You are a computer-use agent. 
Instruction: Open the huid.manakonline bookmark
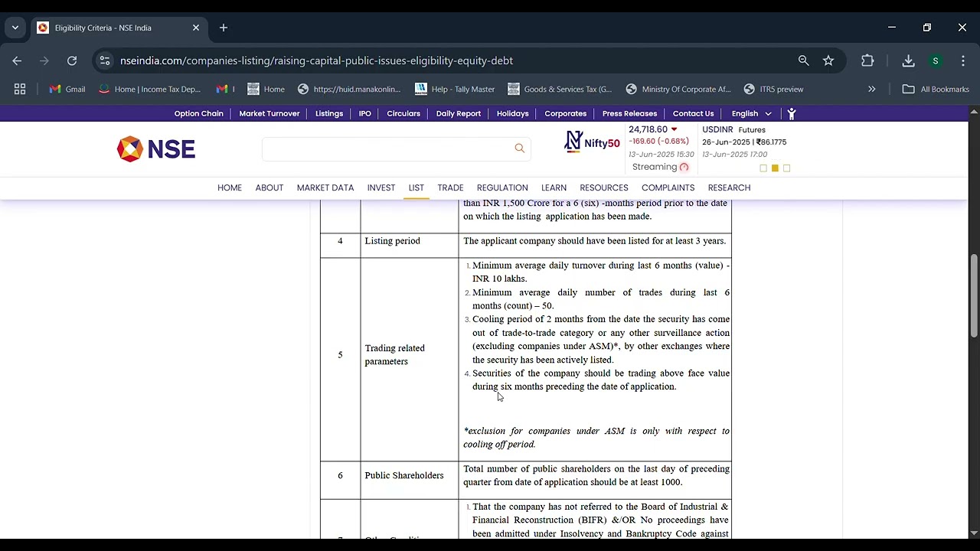point(349,89)
